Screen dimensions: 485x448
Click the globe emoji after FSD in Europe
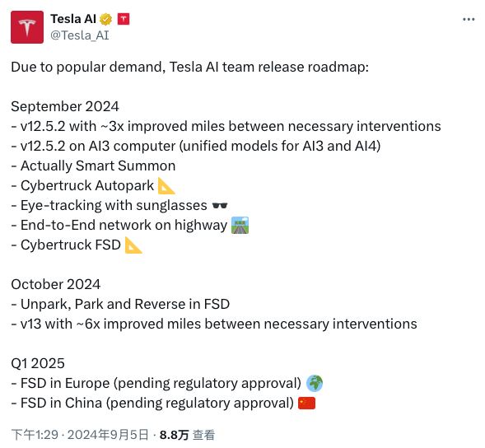(315, 383)
